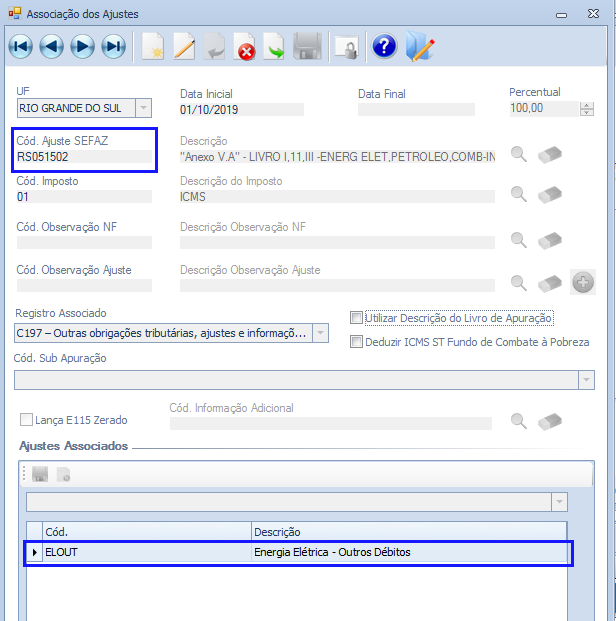Clear Informação Adicional with eraser
The width and height of the screenshot is (616, 621).
pos(550,421)
